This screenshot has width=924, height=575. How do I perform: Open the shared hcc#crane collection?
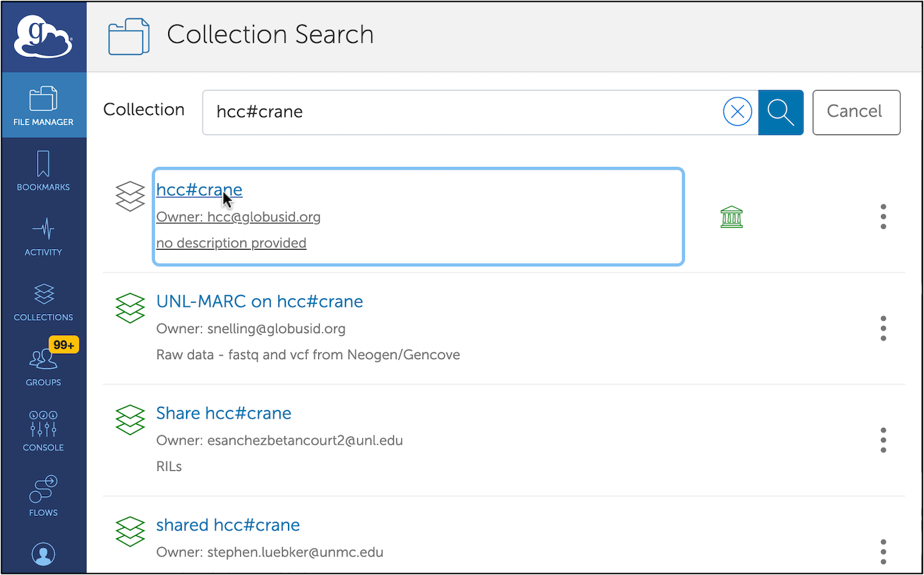pos(228,525)
